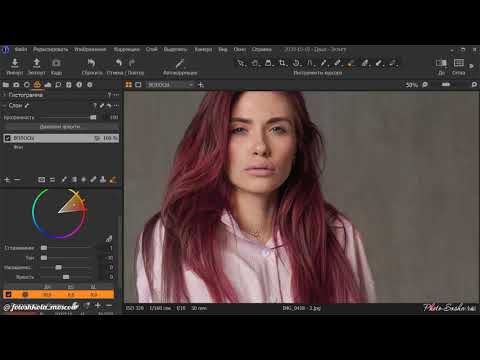Click the Reset (Сбросить) adjustments icon
This screenshot has width=480, height=360.
point(91,63)
